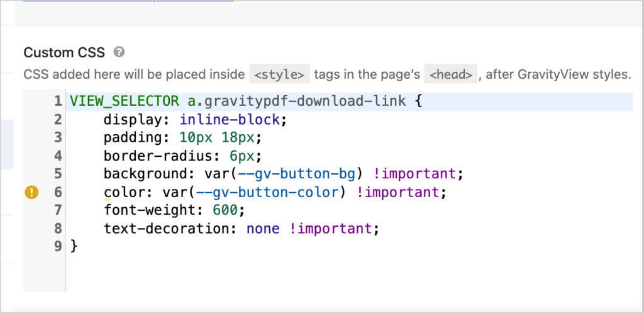The height and width of the screenshot is (313, 644).
Task: Click the --gv-button-bg variable text
Action: click(x=296, y=174)
